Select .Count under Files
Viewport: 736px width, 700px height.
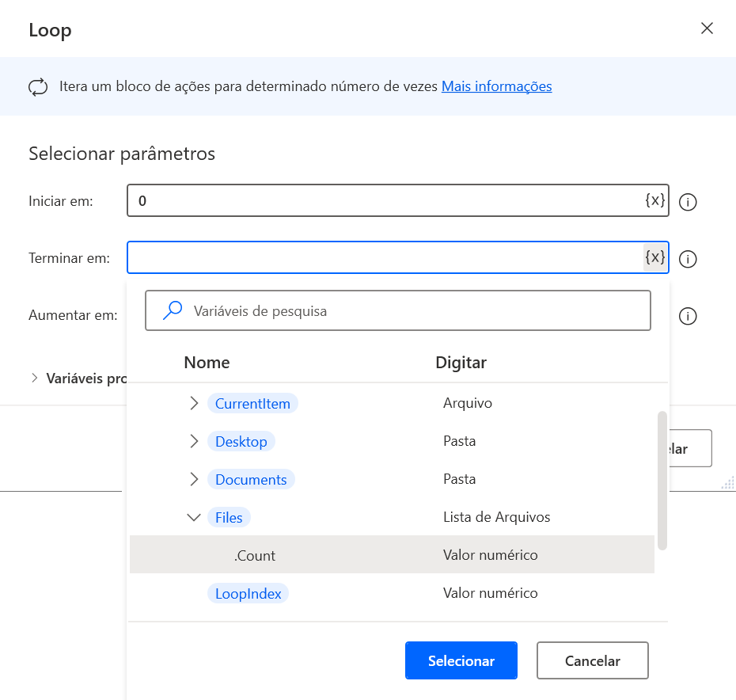(254, 555)
